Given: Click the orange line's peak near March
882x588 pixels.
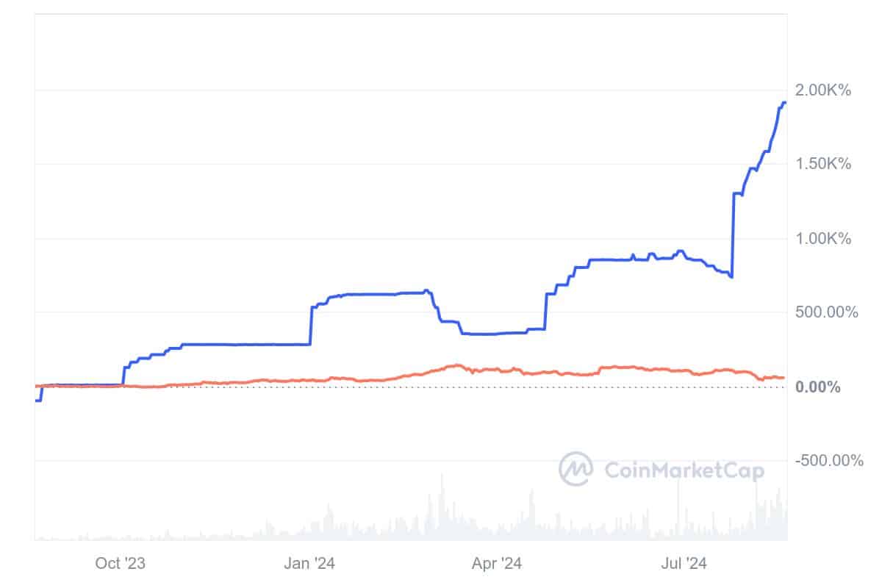Looking at the screenshot, I should pos(457,365).
